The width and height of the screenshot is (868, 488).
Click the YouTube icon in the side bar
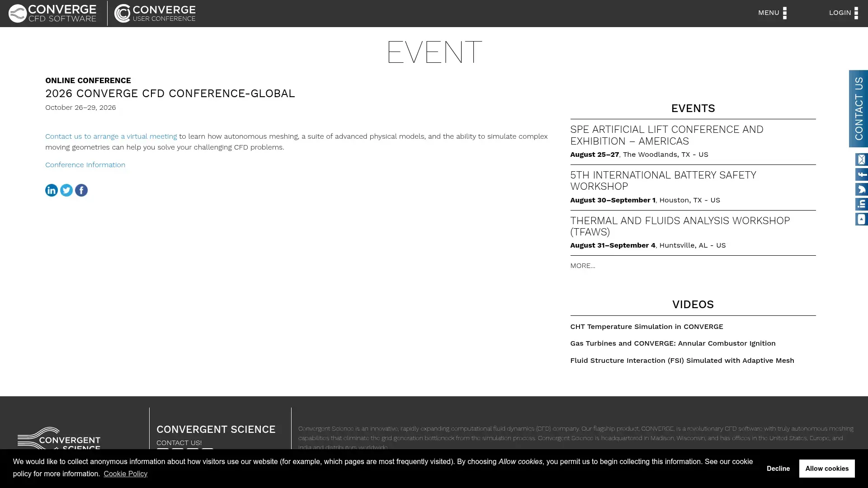click(x=861, y=219)
